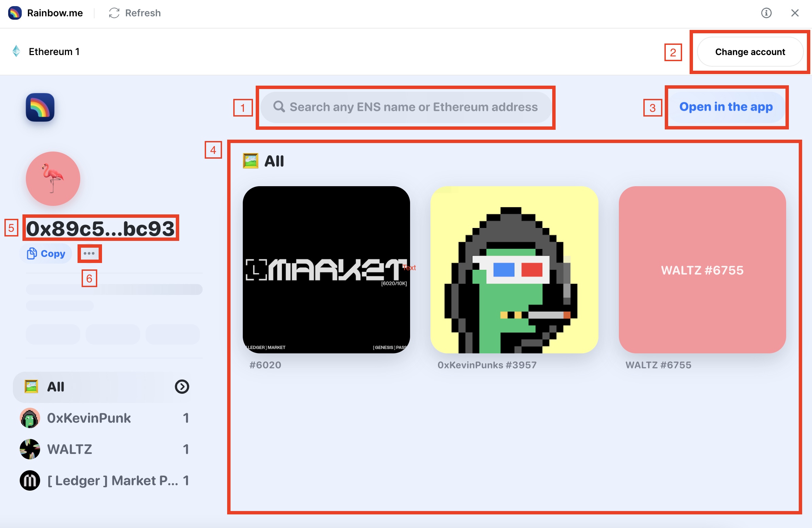Image resolution: width=812 pixels, height=528 pixels.
Task: Click the three-dot more options icon
Action: [x=89, y=254]
